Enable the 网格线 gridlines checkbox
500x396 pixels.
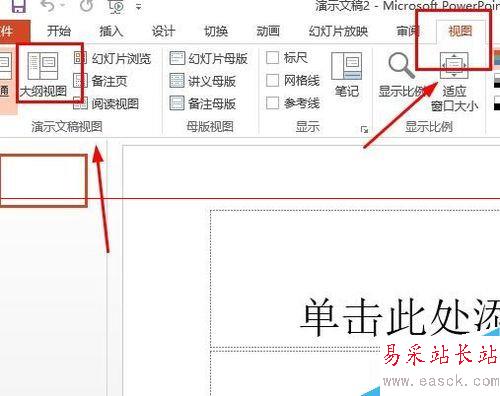click(272, 80)
